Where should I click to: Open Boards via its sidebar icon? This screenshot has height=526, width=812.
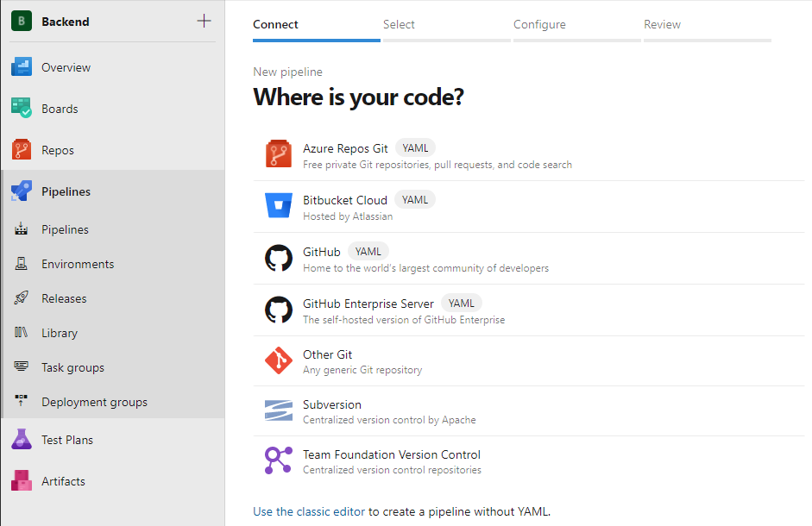(x=22, y=109)
